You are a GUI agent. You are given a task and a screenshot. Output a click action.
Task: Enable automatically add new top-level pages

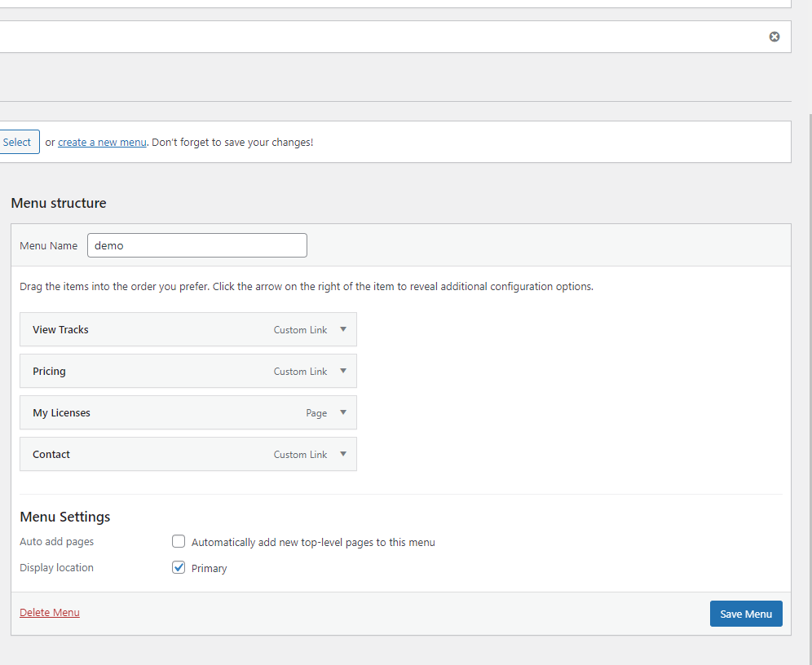tap(179, 541)
